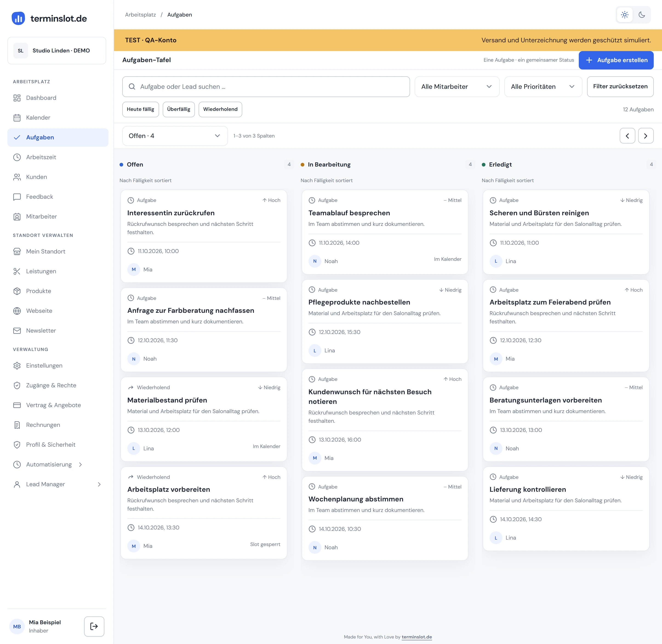The image size is (662, 644).
Task: Toggle the Heute fällig filter chip
Action: pyautogui.click(x=140, y=109)
